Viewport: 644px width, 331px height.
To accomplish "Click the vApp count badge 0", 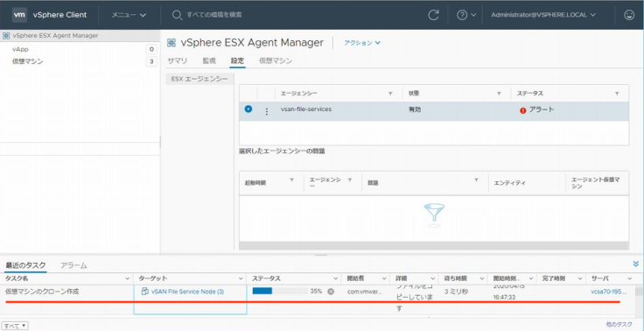I will (x=151, y=49).
